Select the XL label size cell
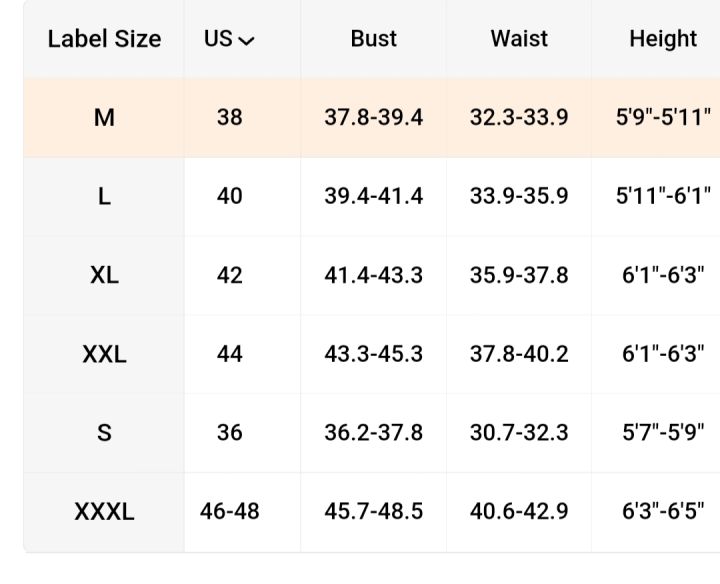Screen dimensions: 720x584 coord(104,275)
